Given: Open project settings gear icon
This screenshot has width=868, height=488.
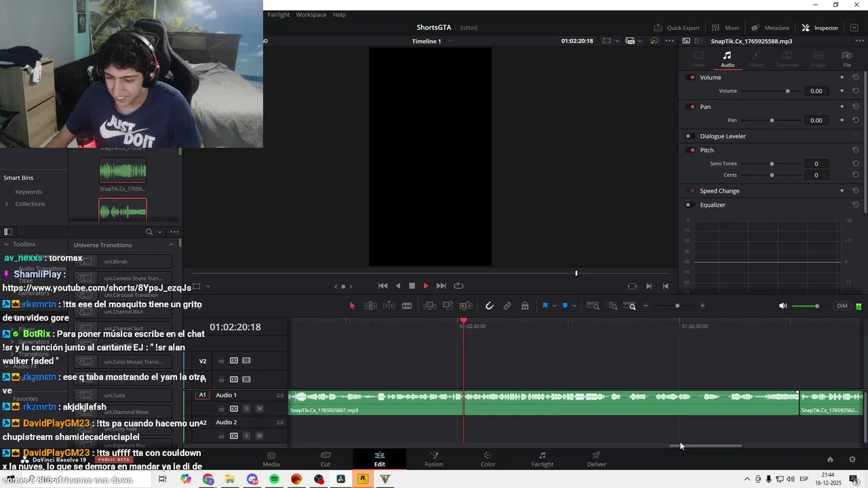Looking at the screenshot, I should [852, 460].
